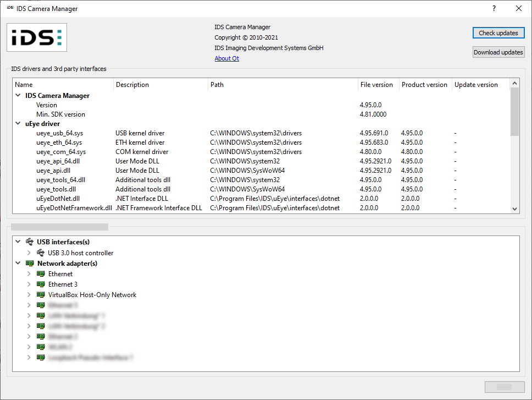Click the Network adapter(s) card icon
532x400 pixels.
(30, 263)
